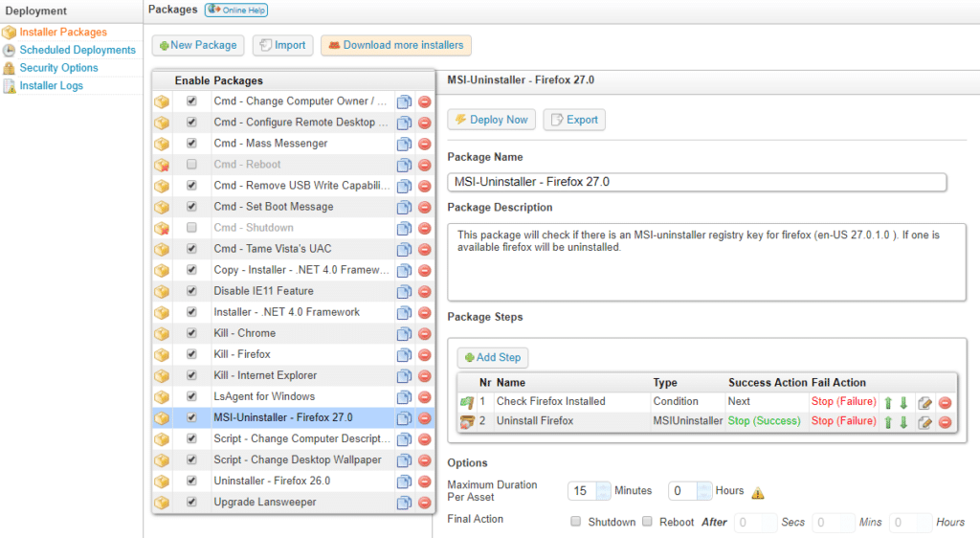
Task: Delete the MSI-Uninstaller - Firefox 27.0 package
Action: [424, 418]
